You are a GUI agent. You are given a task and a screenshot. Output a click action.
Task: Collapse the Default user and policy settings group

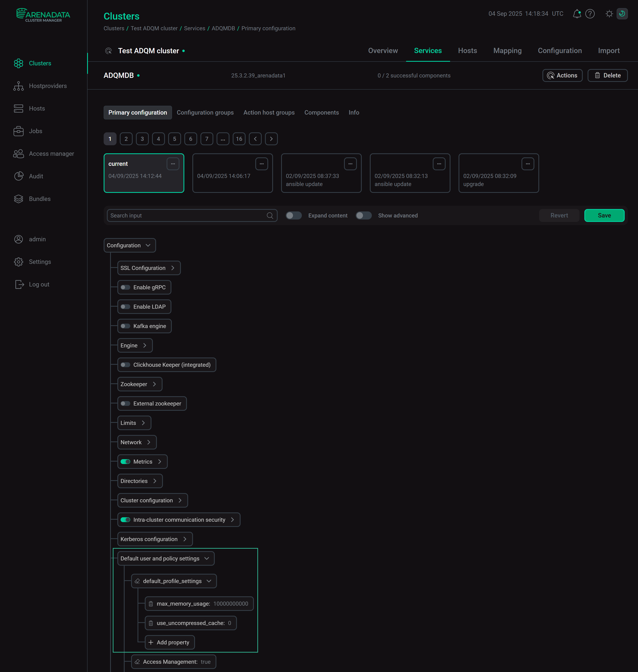207,558
